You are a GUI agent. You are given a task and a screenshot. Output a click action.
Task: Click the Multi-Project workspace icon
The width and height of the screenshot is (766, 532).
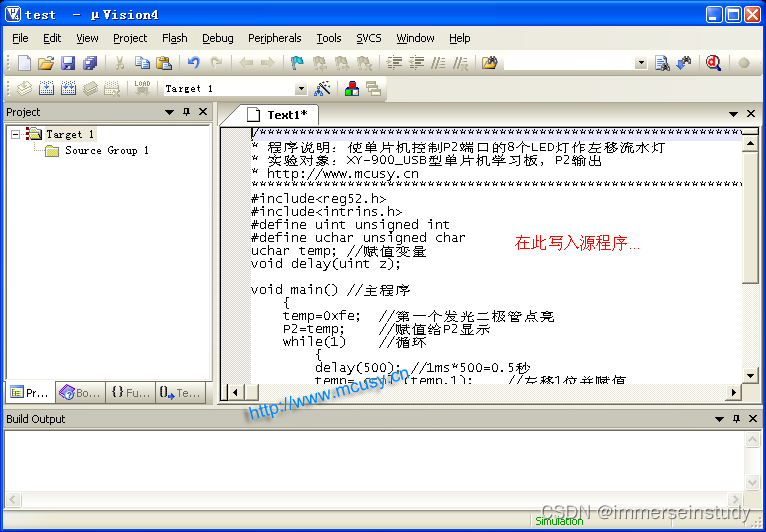click(373, 88)
